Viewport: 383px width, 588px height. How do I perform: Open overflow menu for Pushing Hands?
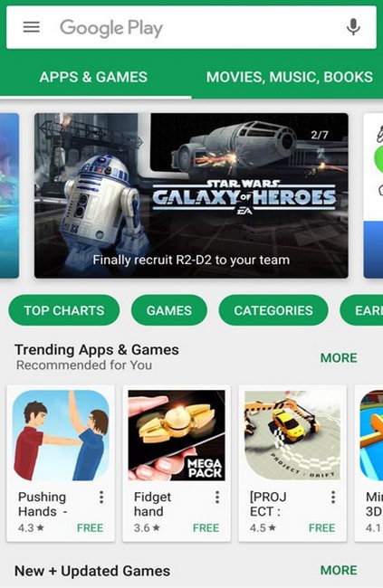101,498
